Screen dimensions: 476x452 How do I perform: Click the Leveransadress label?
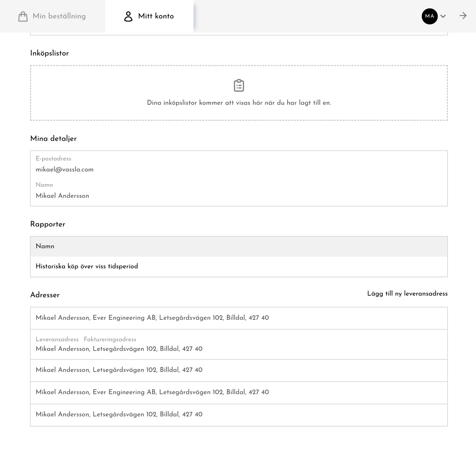pos(57,339)
